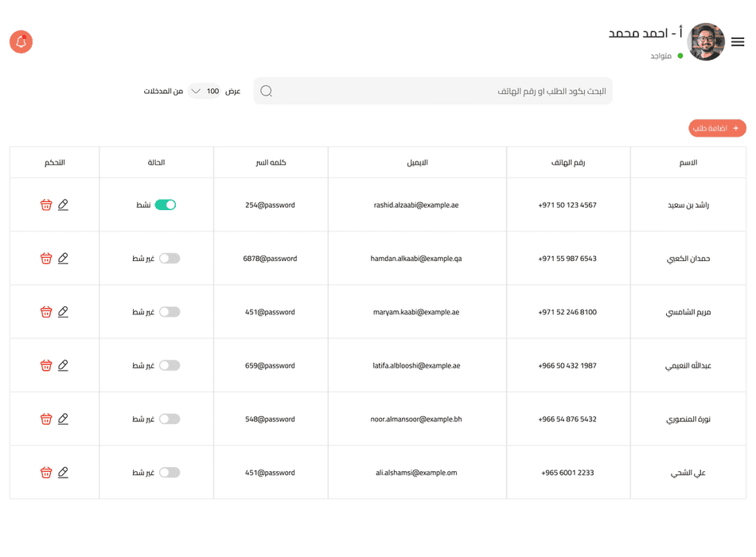
Task: Open the hamburger menu
Action: (738, 42)
